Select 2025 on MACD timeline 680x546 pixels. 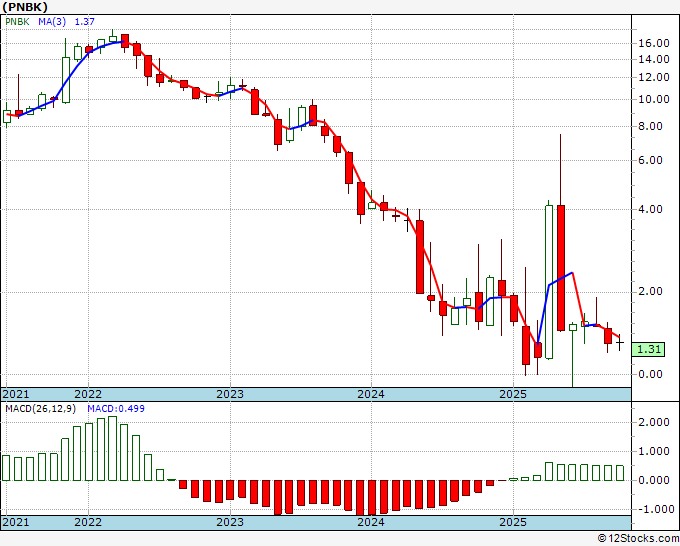click(513, 522)
